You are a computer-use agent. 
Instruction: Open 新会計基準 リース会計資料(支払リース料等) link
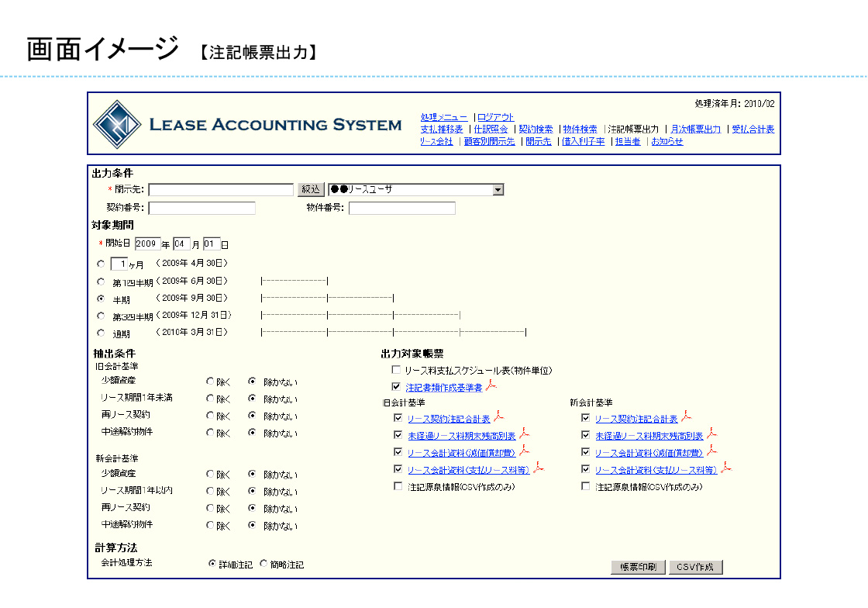pos(656,470)
